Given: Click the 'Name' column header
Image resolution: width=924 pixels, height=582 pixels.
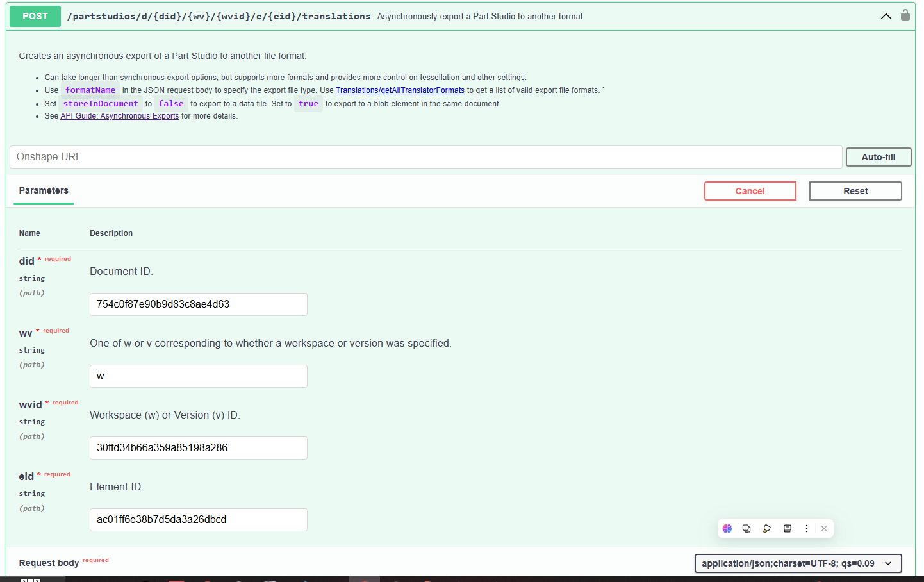Looking at the screenshot, I should (29, 233).
